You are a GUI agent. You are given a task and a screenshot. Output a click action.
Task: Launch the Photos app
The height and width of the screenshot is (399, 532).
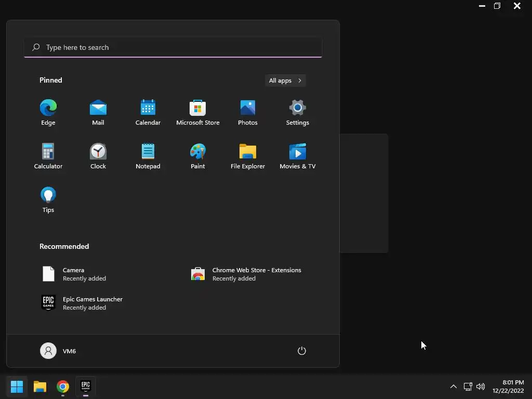[248, 113]
